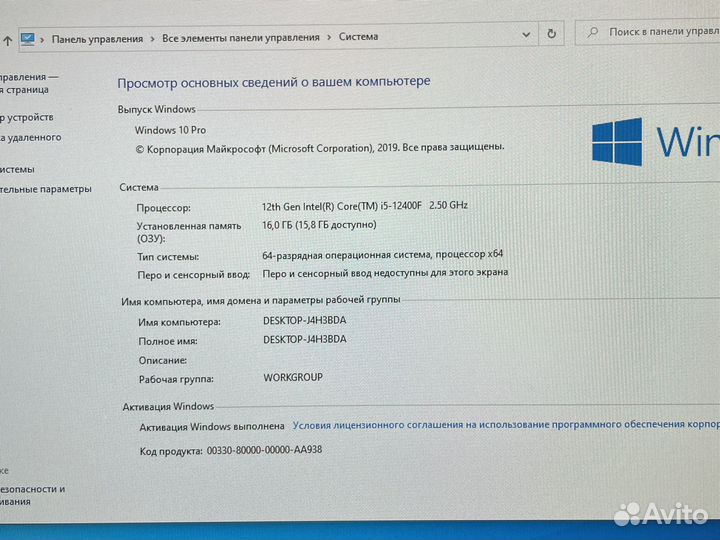720x540 pixels.
Task: Select computer name value beside Имя компьютера
Action: (304, 320)
